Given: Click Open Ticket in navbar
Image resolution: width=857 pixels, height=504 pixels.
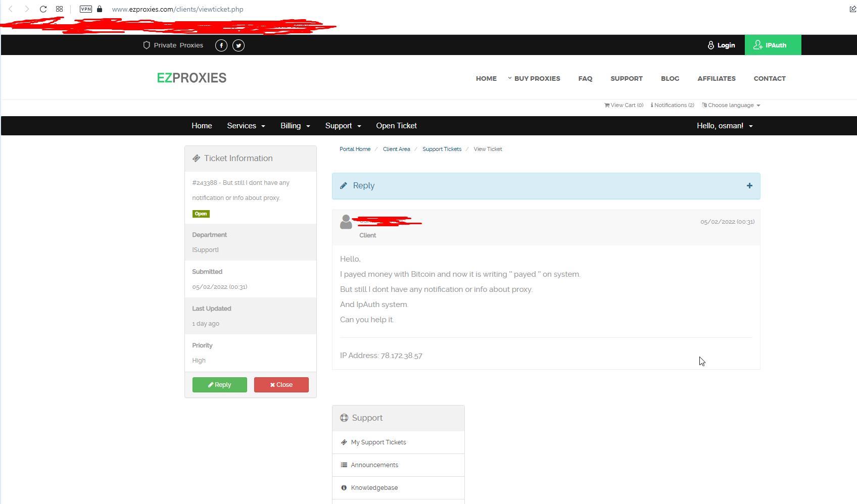Looking at the screenshot, I should 396,126.
